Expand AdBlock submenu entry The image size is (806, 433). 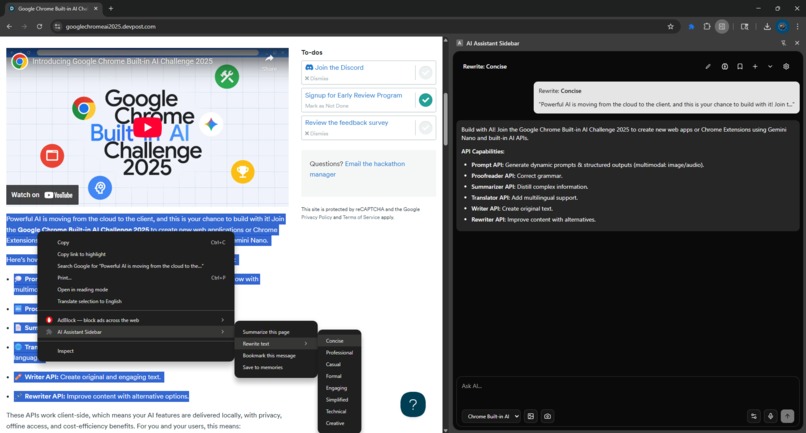(136, 320)
